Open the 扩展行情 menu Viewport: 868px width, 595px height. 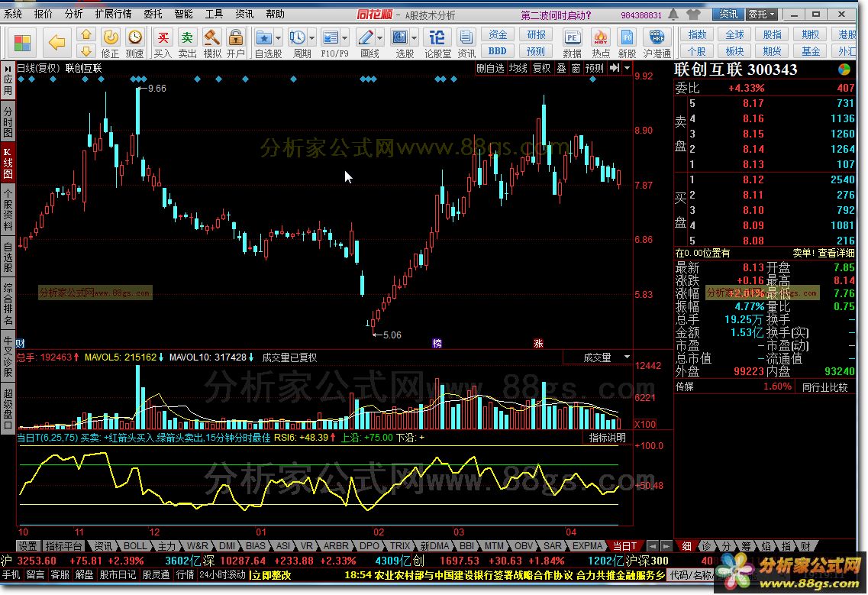[113, 15]
